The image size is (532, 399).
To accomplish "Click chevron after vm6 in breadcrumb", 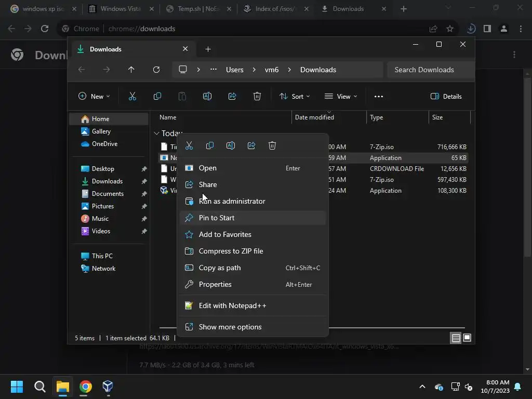I will (289, 70).
